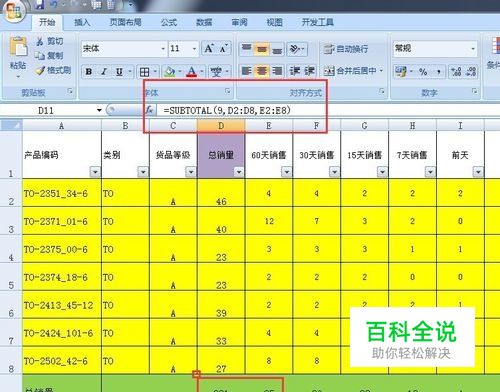Viewport: 500px width, 392px height.
Task: Open the 60天销售 filter dropdown
Action: pyautogui.click(x=287, y=172)
